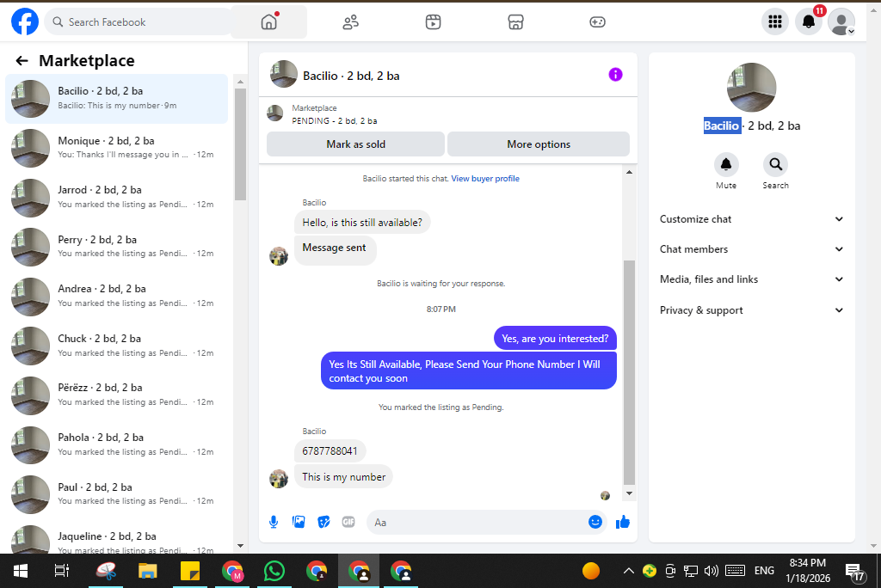Open the Chuck · 2 bd, 2 ba chat
Image resolution: width=881 pixels, height=588 pixels.
[x=117, y=346]
